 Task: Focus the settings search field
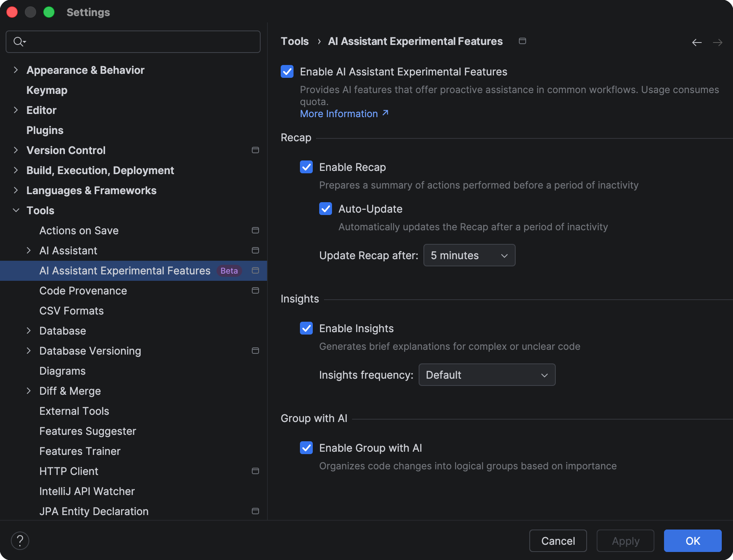coord(133,42)
